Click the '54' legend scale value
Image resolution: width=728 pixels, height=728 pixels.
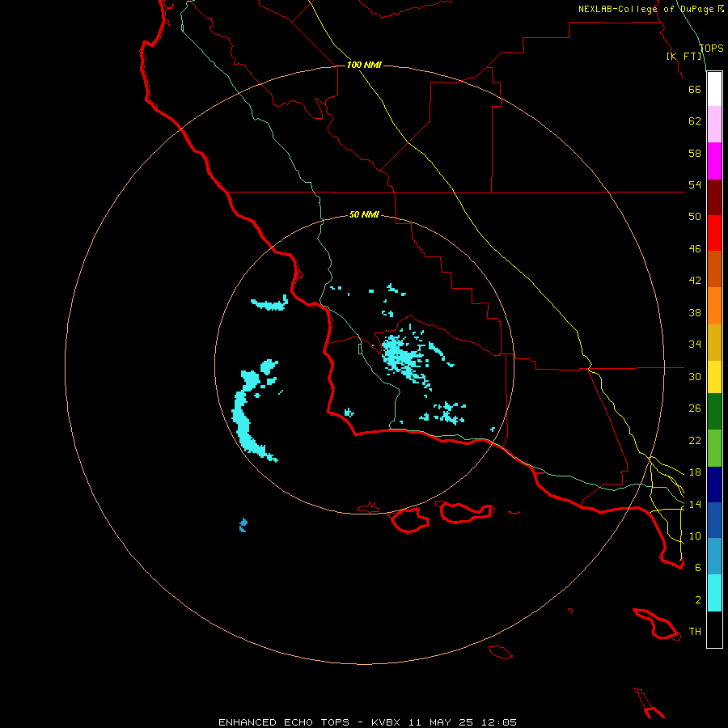click(695, 184)
